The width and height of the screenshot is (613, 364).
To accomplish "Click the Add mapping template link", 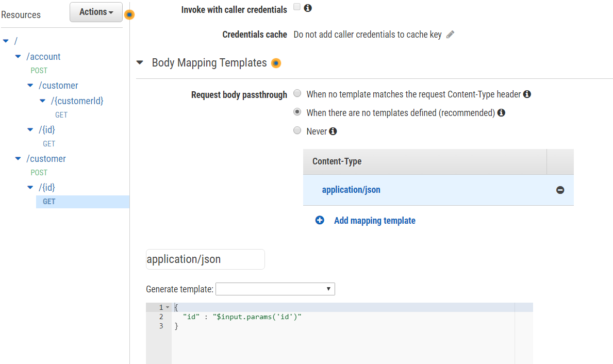I will click(x=374, y=221).
